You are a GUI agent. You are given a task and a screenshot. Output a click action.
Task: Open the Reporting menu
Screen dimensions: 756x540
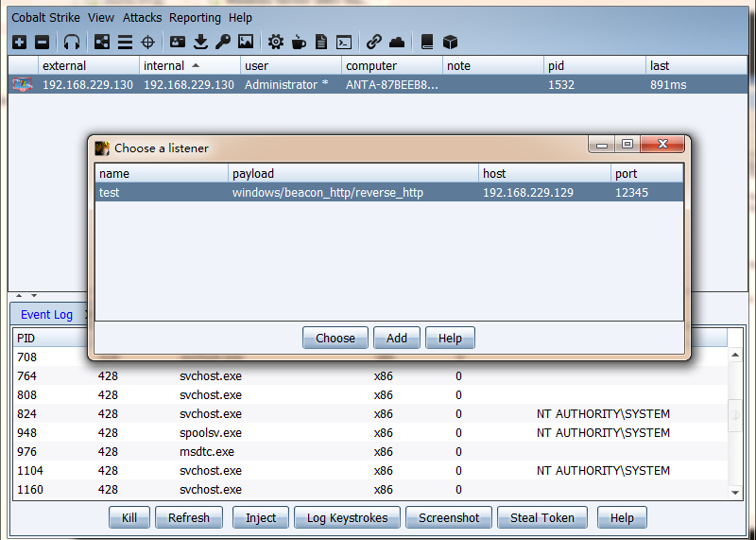(x=195, y=17)
